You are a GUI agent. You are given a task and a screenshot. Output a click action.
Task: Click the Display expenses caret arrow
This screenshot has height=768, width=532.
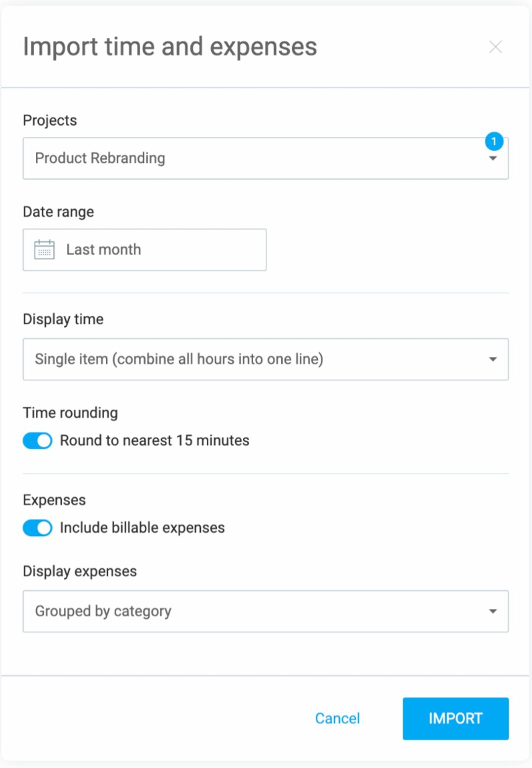[493, 611]
